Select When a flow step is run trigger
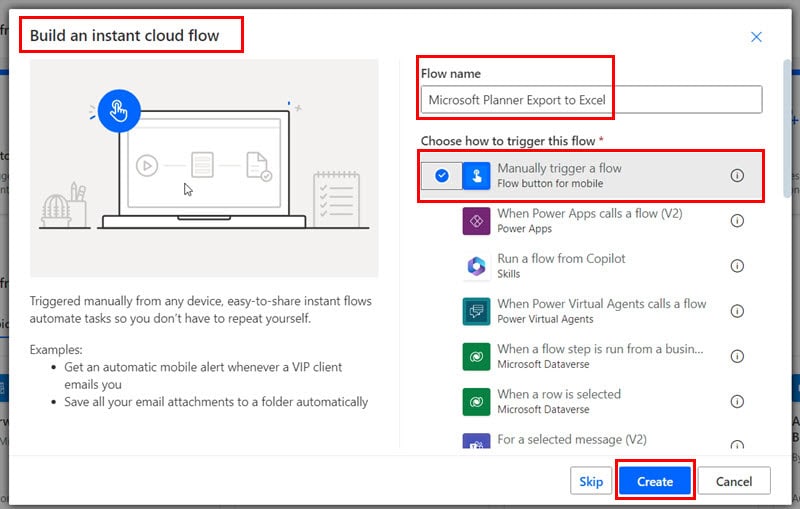This screenshot has width=800, height=509. click(x=592, y=356)
